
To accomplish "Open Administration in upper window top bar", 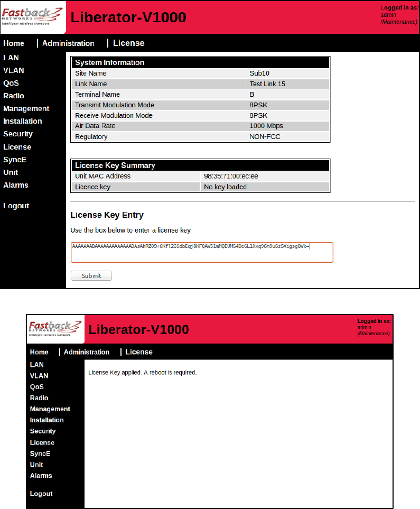I will (x=68, y=43).
